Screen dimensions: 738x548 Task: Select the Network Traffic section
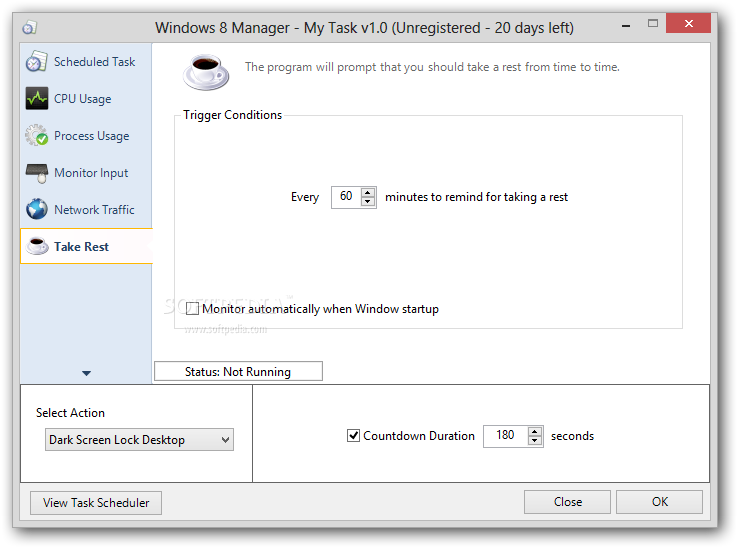pos(86,209)
